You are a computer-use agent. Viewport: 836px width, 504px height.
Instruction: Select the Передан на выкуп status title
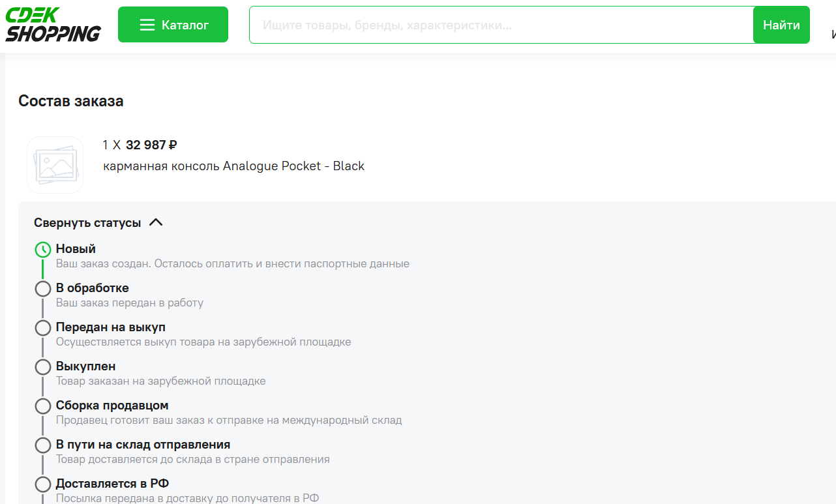111,327
